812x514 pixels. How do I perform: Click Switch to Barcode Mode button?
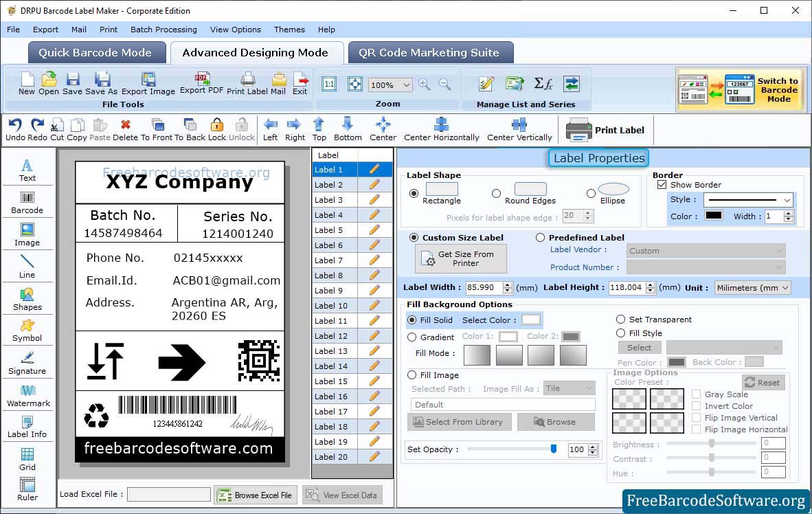[741, 89]
